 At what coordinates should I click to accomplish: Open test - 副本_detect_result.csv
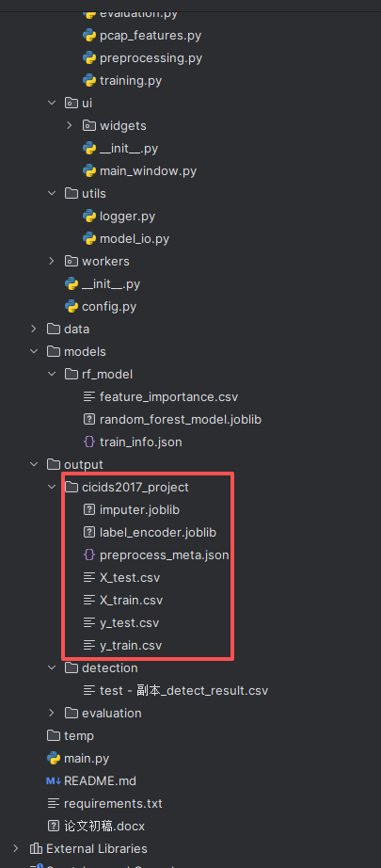(183, 691)
